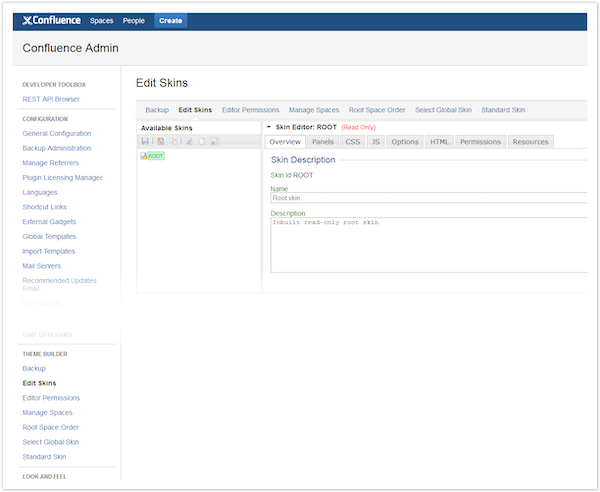
Task: Open Global Templates link
Action: (x=49, y=236)
